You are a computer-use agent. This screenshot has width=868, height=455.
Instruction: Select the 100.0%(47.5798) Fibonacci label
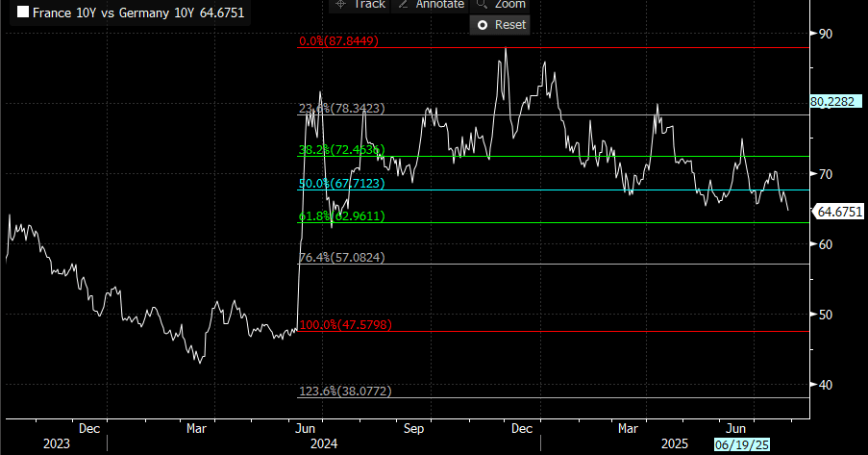(345, 325)
